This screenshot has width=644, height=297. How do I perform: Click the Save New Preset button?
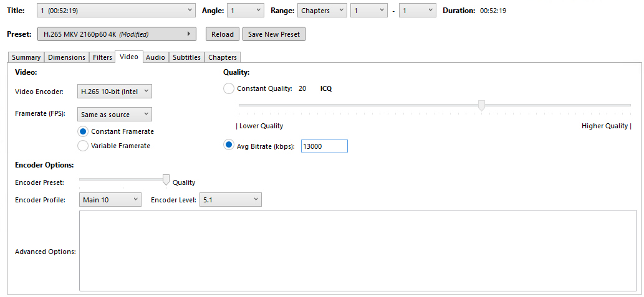274,34
